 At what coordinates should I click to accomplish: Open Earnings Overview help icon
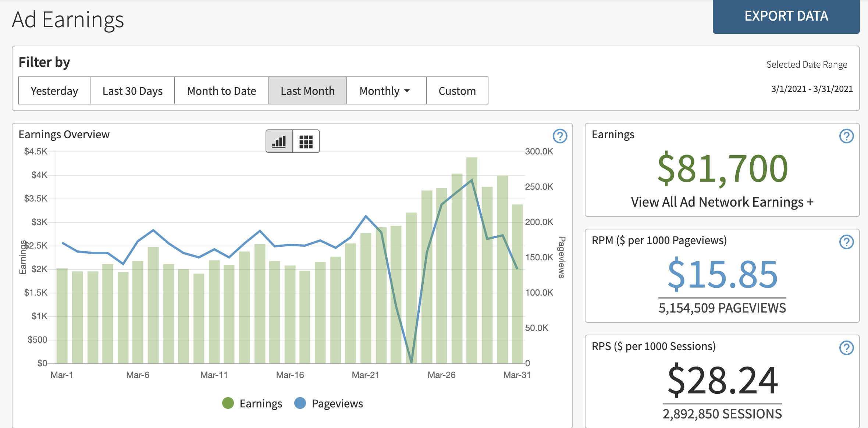(x=560, y=136)
